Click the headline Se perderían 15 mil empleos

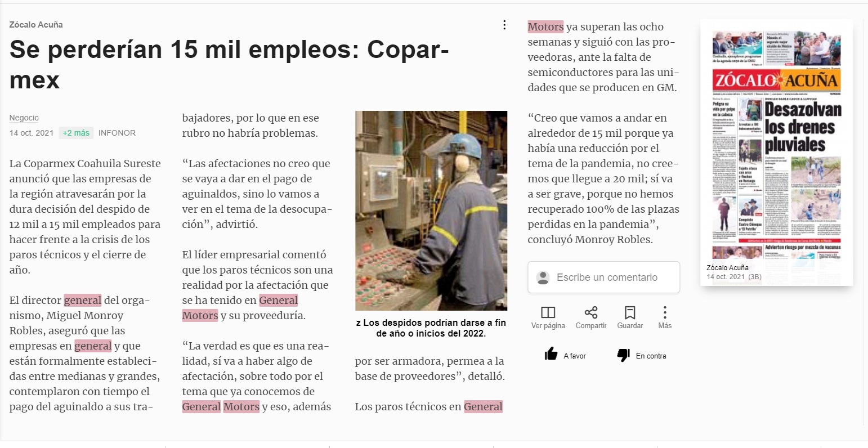[x=229, y=64]
